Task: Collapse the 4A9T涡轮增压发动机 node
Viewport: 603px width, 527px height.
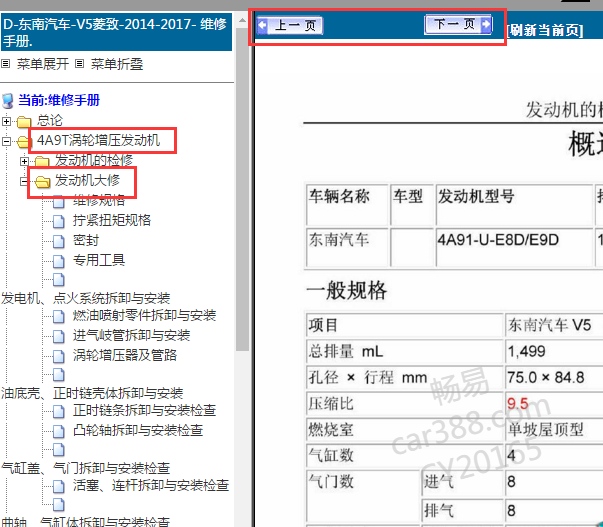Action: 6,141
